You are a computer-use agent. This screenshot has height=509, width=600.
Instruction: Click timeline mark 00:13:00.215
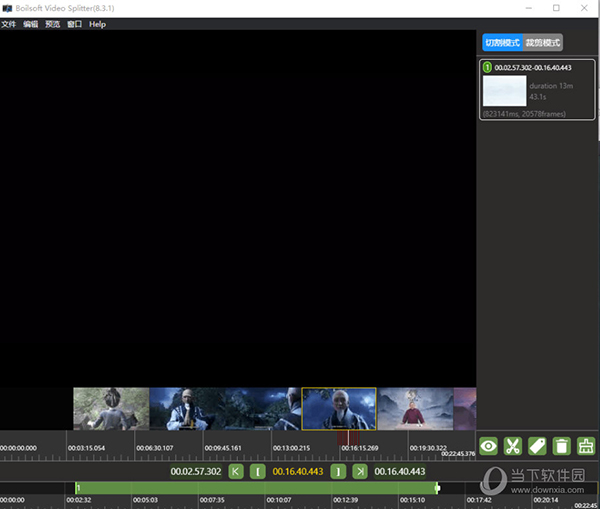click(x=291, y=448)
